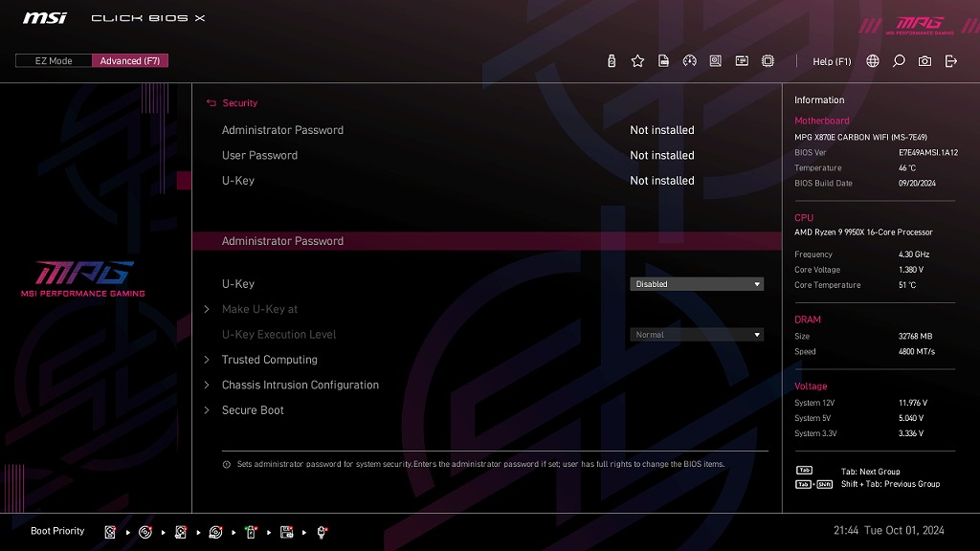Click the Tab: Next Group hint

tap(870, 472)
